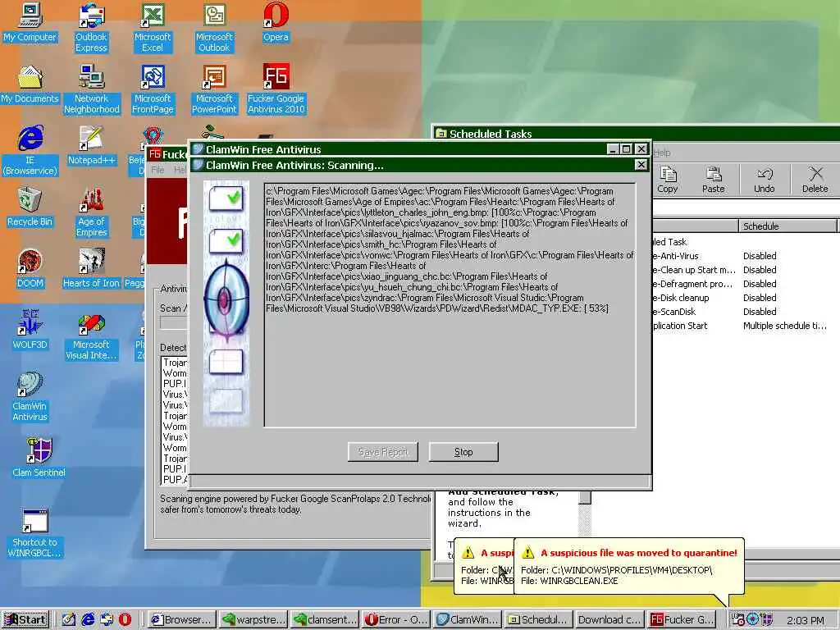
Task: Switch to ClamWin... taskbar button
Action: (468, 620)
